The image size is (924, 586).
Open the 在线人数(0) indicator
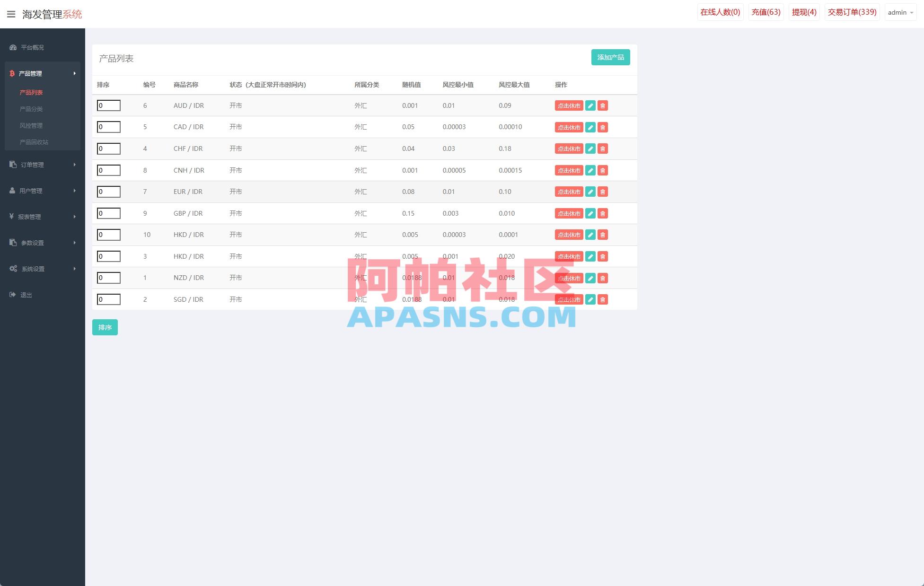(x=720, y=12)
